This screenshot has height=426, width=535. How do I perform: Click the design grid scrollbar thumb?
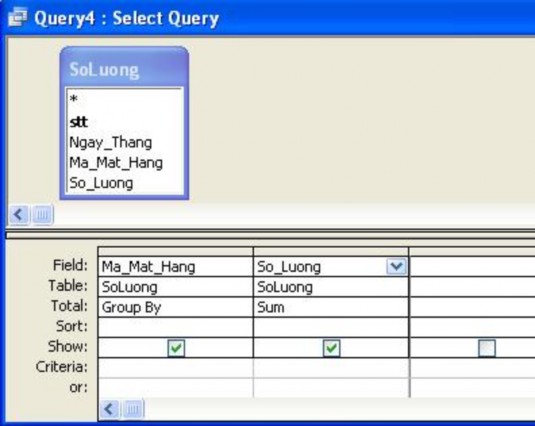[x=133, y=409]
